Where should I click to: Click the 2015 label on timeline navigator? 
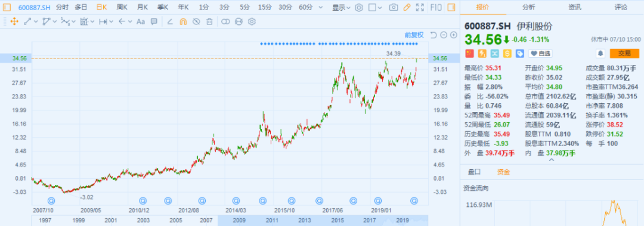pyautogui.click(x=337, y=221)
